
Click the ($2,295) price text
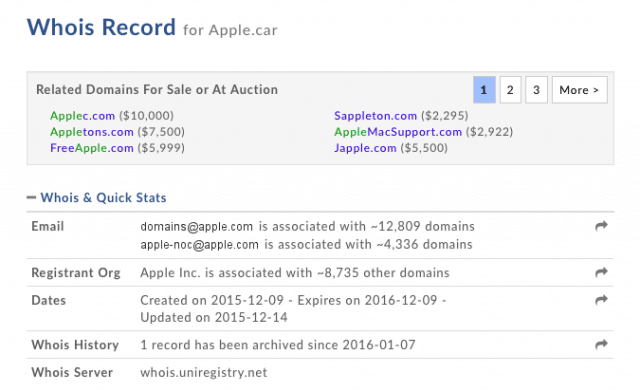coord(444,116)
